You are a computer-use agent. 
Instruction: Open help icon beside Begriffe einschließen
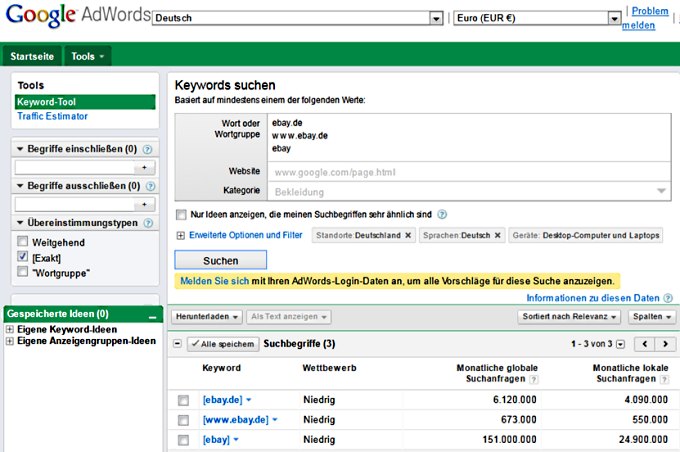point(147,150)
